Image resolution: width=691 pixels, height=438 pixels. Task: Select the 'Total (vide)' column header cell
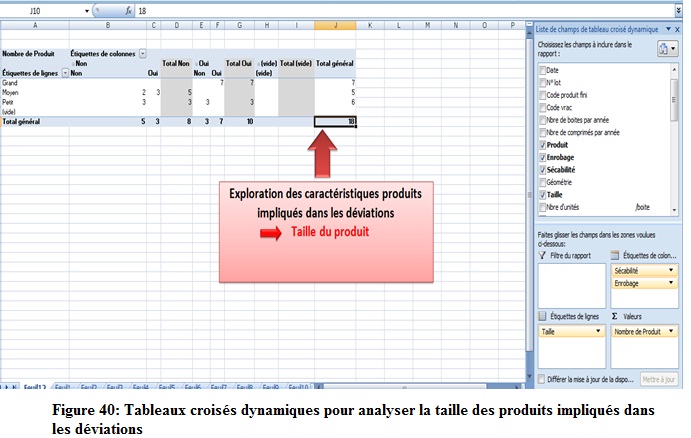pos(297,63)
